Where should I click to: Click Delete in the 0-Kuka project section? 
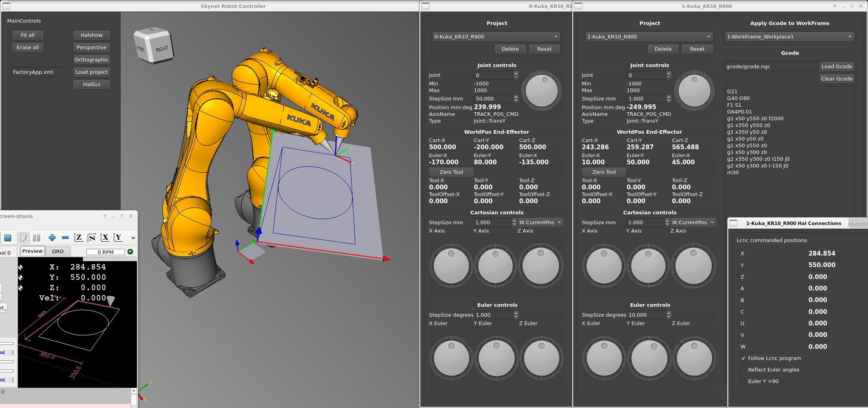coord(510,49)
